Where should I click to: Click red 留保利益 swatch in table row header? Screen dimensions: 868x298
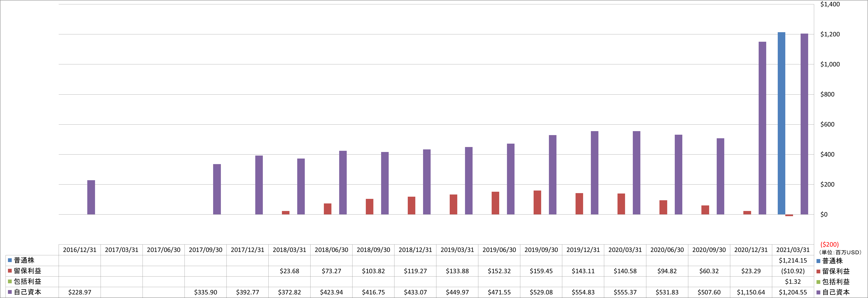(x=10, y=271)
